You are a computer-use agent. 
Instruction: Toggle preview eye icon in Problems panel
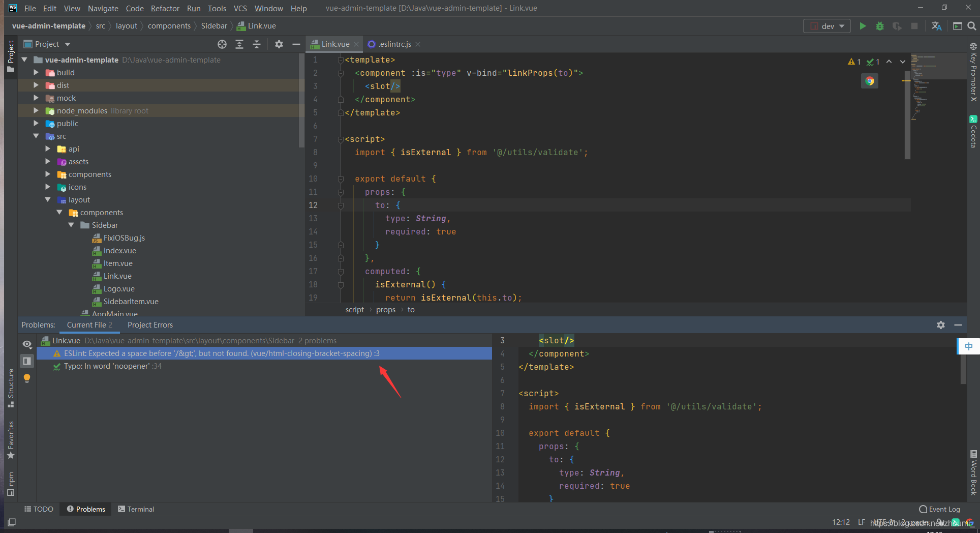point(27,344)
